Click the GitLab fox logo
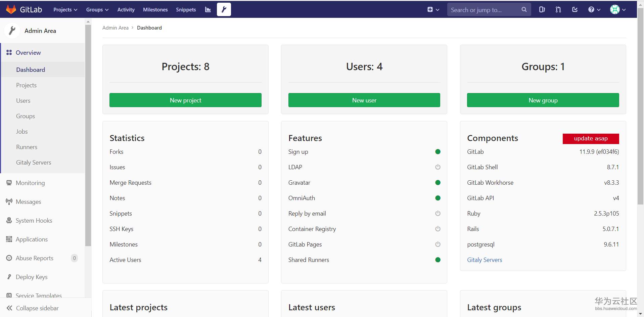The image size is (644, 317). pos(11,9)
